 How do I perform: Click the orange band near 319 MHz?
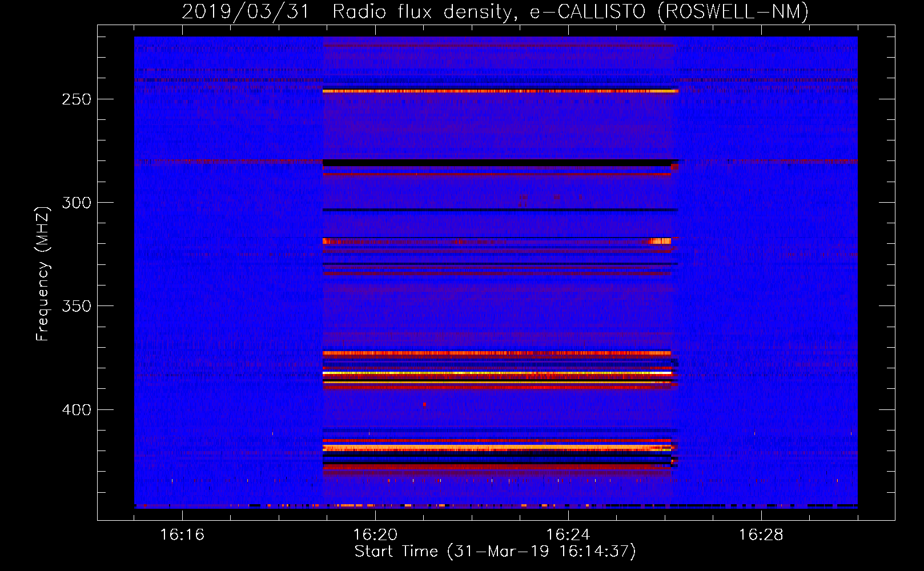coord(497,241)
